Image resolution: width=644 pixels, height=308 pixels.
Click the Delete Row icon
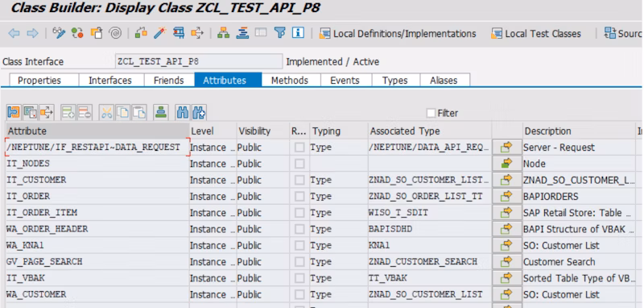[85, 112]
